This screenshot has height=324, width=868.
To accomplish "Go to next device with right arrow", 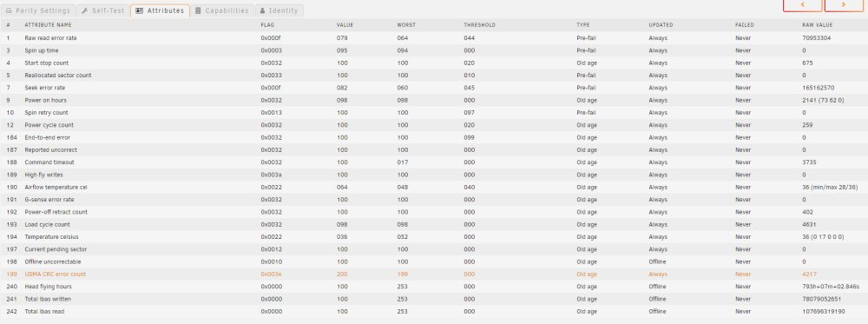I will [844, 5].
